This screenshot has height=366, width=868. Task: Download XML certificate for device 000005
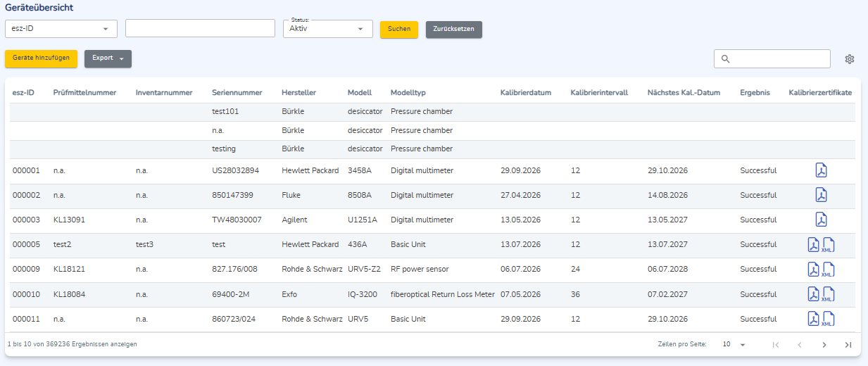(828, 245)
